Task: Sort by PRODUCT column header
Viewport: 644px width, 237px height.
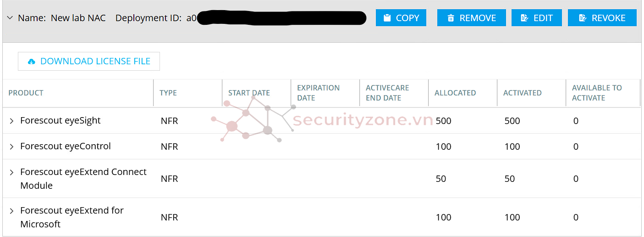Action: [26, 93]
